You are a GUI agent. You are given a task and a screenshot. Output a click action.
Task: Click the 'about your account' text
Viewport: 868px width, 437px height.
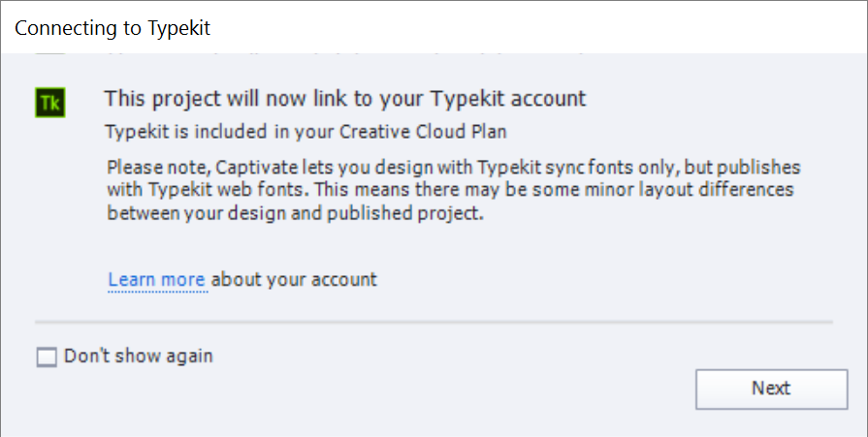294,280
